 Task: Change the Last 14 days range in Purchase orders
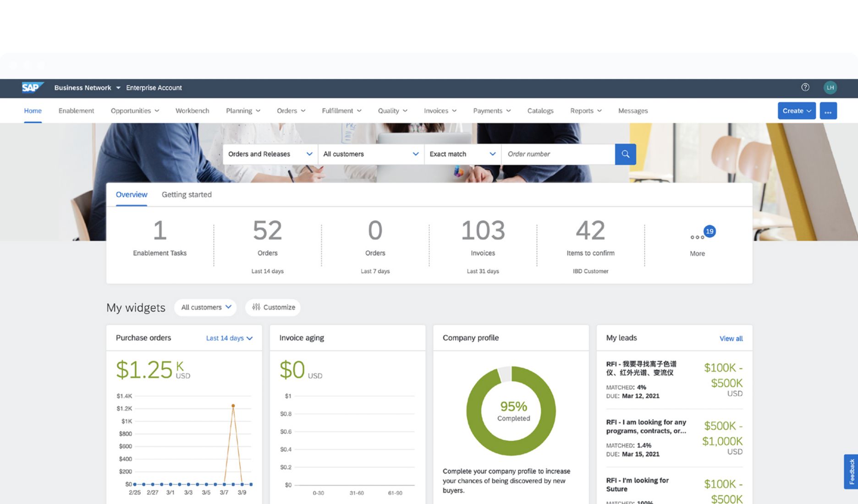[228, 338]
